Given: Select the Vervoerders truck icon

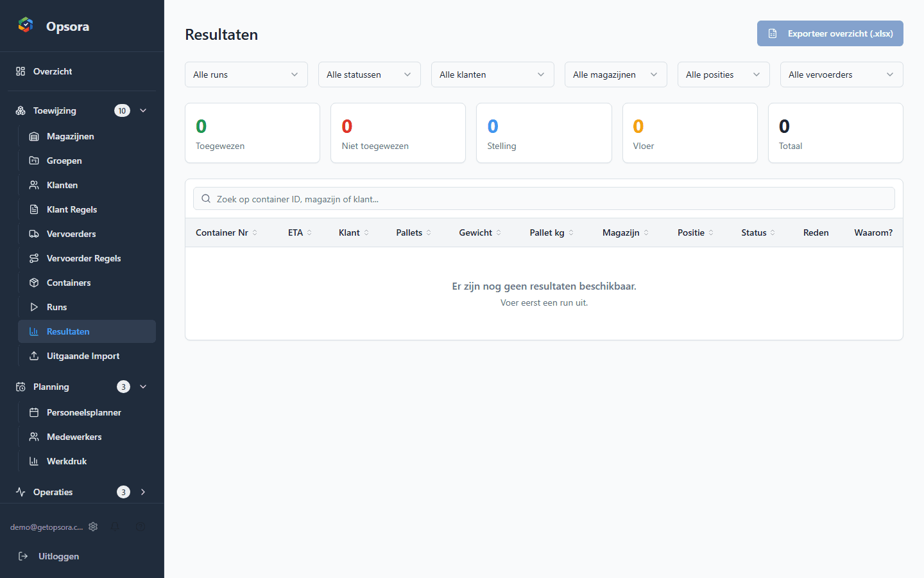Looking at the screenshot, I should (35, 234).
